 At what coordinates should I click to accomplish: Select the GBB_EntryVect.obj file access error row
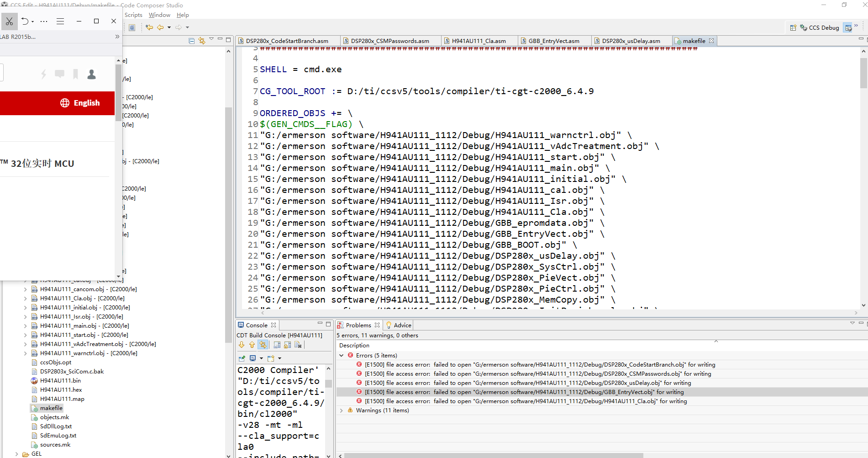(x=602, y=392)
